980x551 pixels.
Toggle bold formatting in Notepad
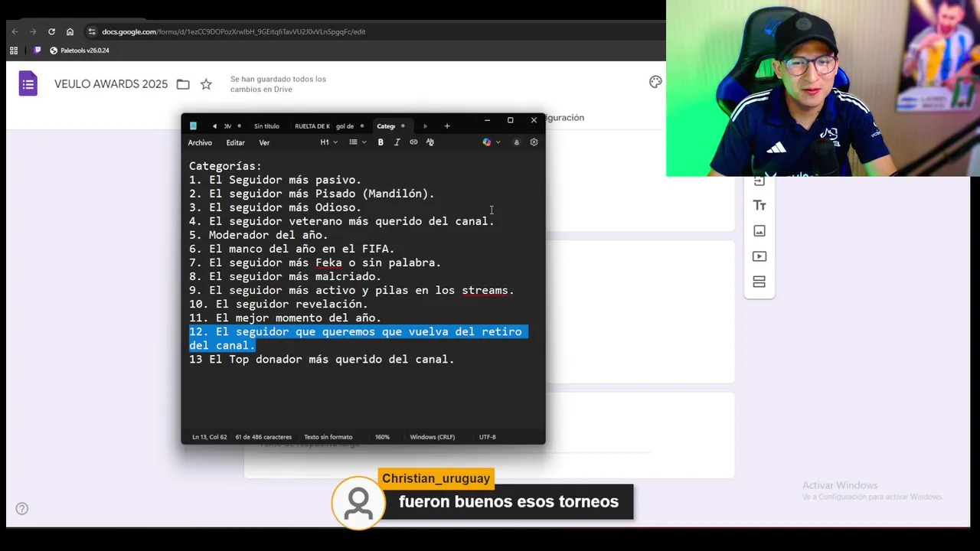381,142
